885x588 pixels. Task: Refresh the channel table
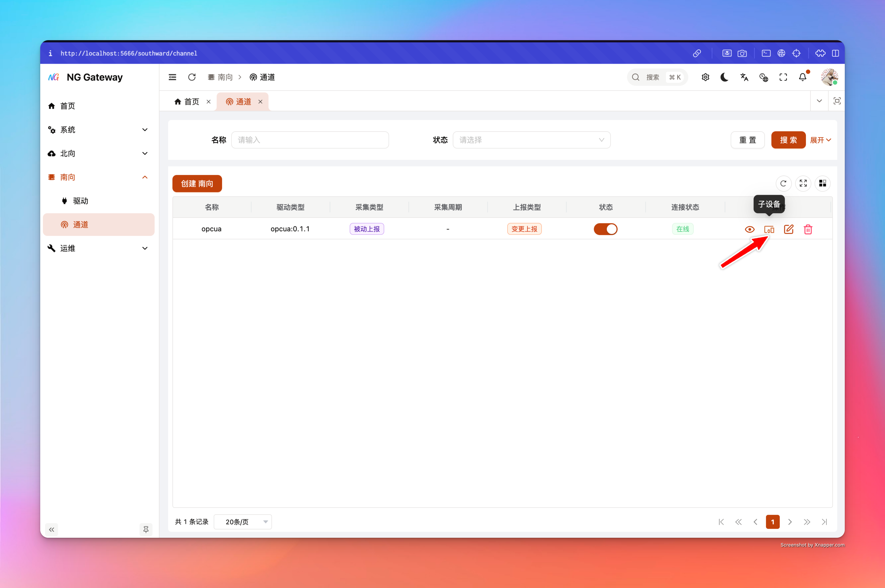tap(783, 183)
